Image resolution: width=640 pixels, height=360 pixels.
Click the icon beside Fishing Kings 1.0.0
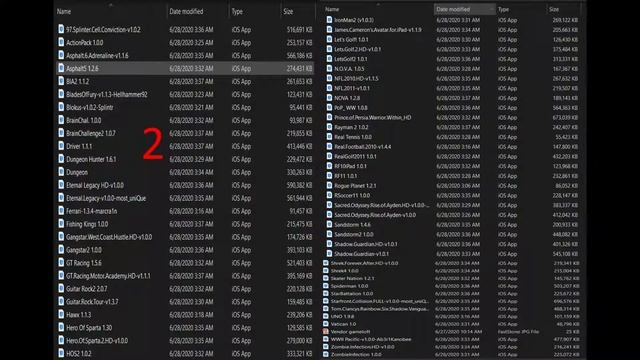click(x=61, y=224)
